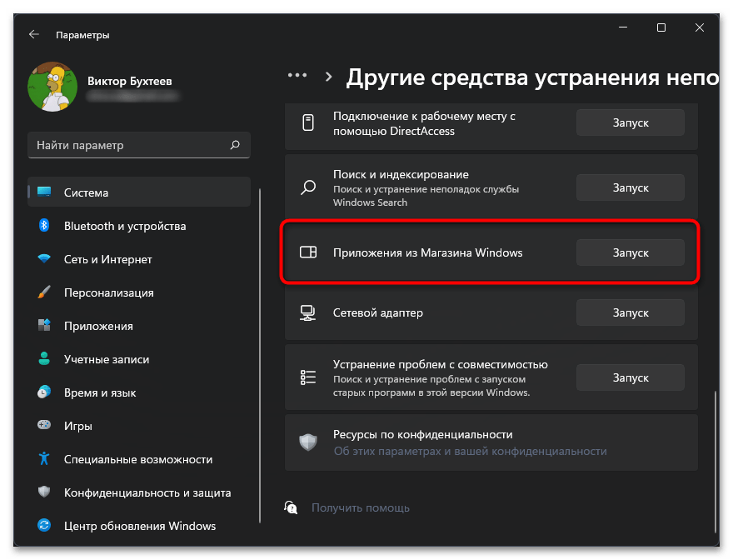Image resolution: width=733 pixels, height=560 pixels.
Task: Click the Bluetooth icon in the sidebar
Action: (44, 225)
